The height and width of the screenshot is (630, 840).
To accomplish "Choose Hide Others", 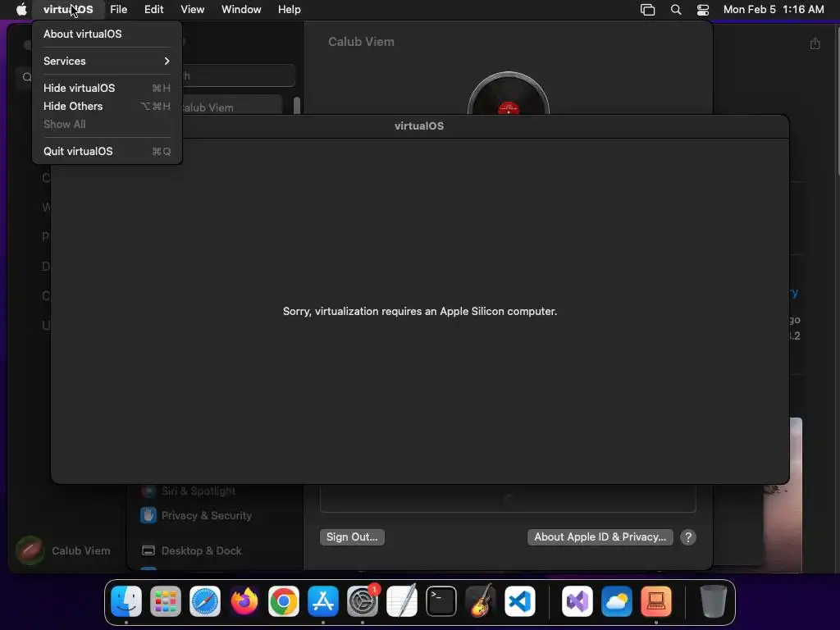I will 107,106.
